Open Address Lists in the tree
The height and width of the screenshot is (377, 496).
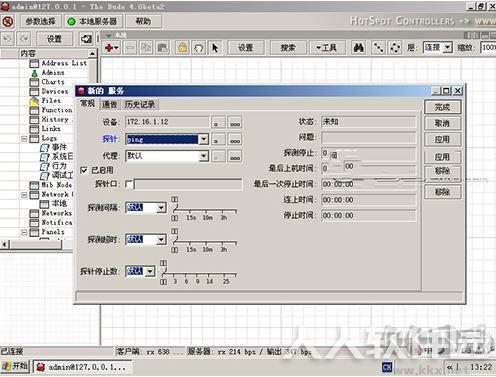pos(58,63)
